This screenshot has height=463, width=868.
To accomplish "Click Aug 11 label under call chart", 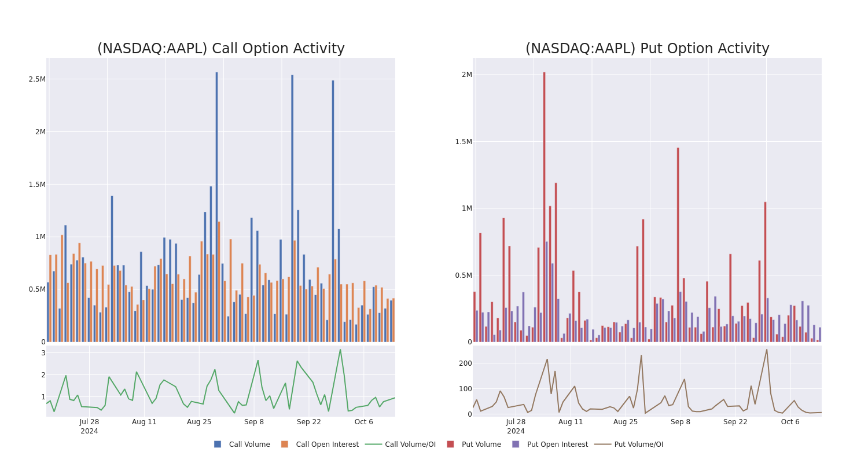I will click(144, 422).
